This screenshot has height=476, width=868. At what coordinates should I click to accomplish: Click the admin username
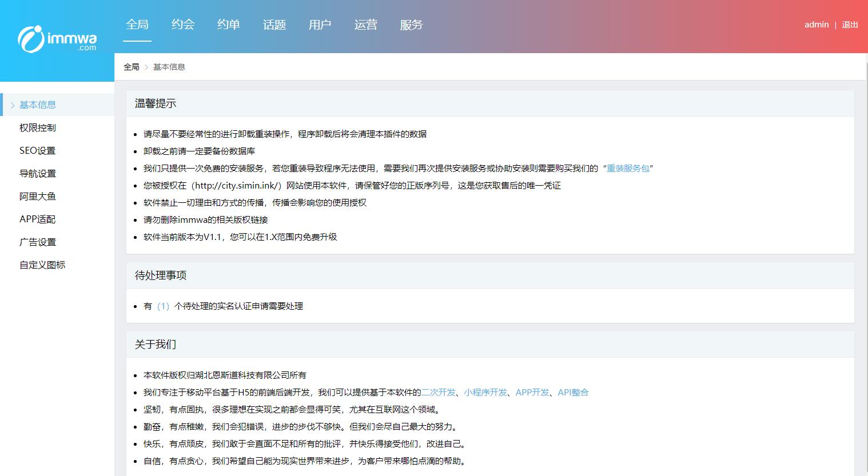(x=816, y=25)
